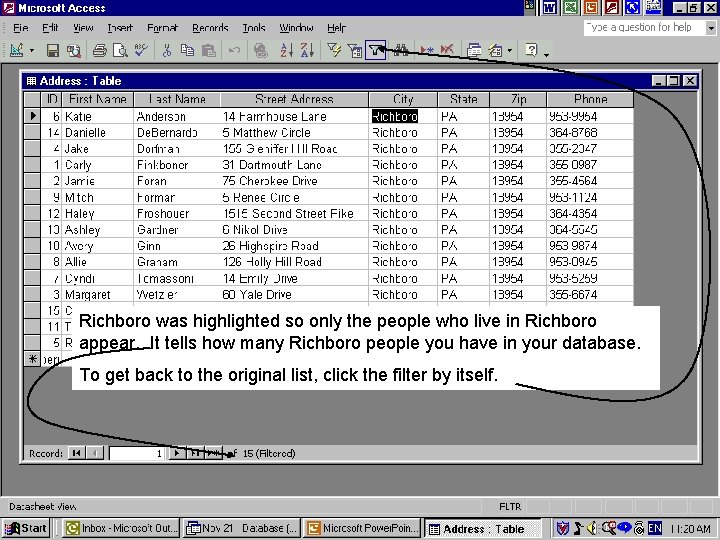Go to first record navigation button
The height and width of the screenshot is (540, 720).
coord(77,453)
